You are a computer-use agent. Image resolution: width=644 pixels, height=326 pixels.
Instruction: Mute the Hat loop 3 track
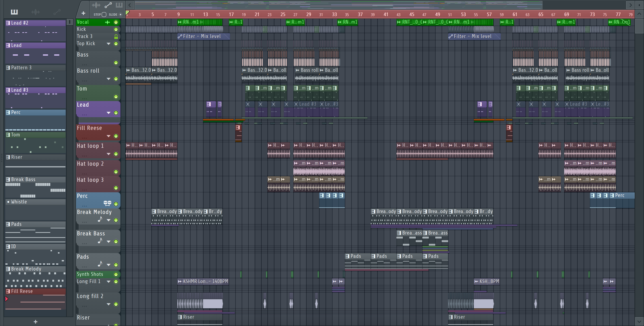116,188
